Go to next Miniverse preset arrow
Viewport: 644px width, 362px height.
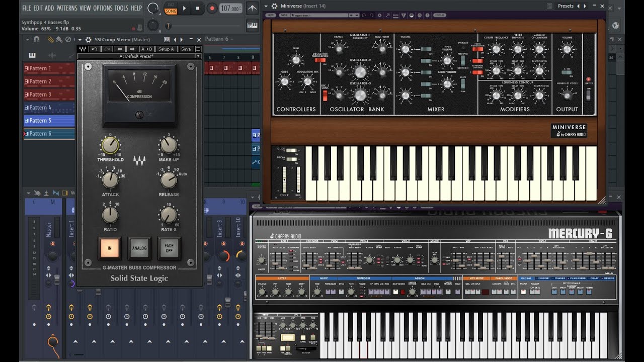pyautogui.click(x=585, y=6)
